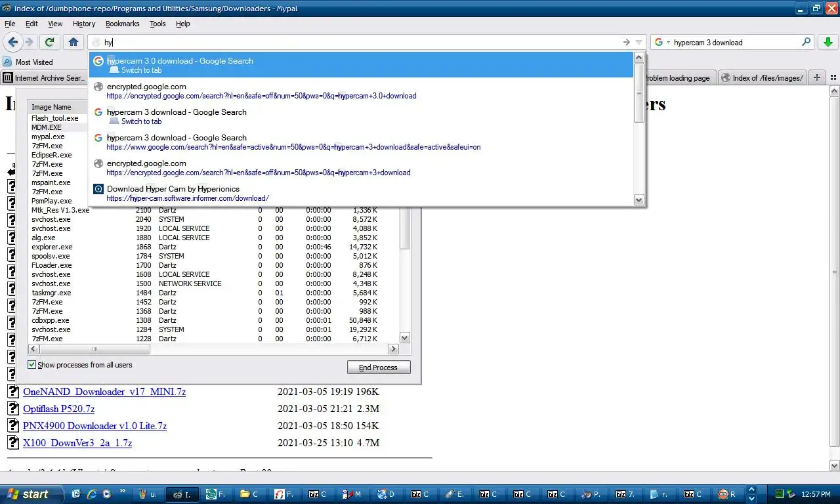
Task: Click file icon beside PNX4900 Downloader v1.0 Lite.7z
Action: click(13, 425)
